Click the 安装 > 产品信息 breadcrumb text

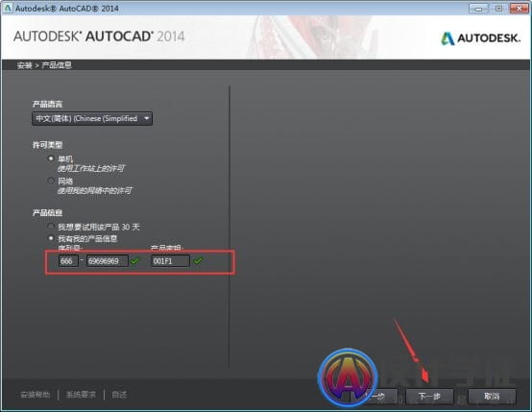point(44,65)
